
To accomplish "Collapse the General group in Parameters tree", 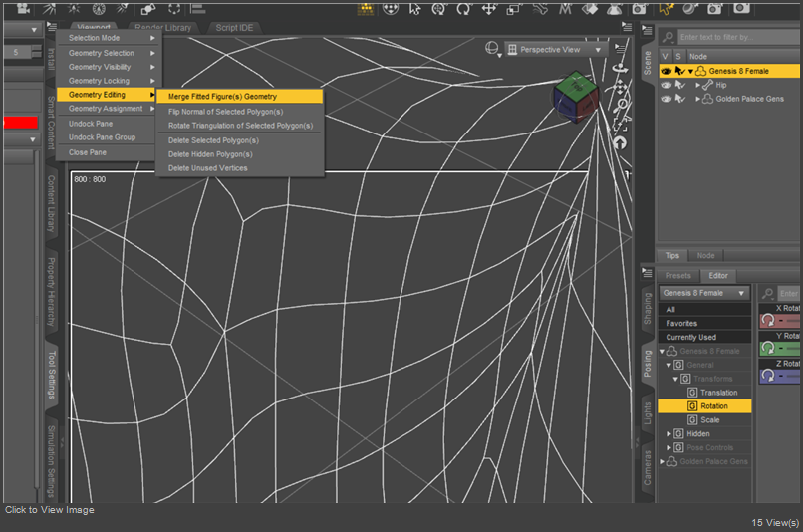I will 669,365.
